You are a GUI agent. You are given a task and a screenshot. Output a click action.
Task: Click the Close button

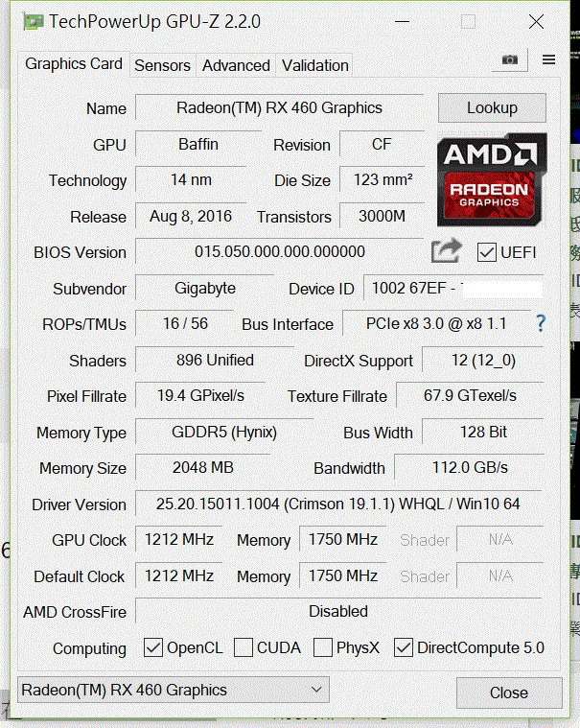pos(509,693)
